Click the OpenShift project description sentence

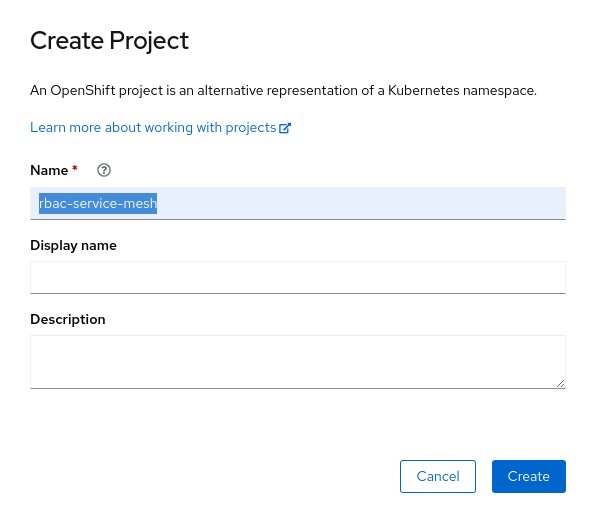point(283,91)
